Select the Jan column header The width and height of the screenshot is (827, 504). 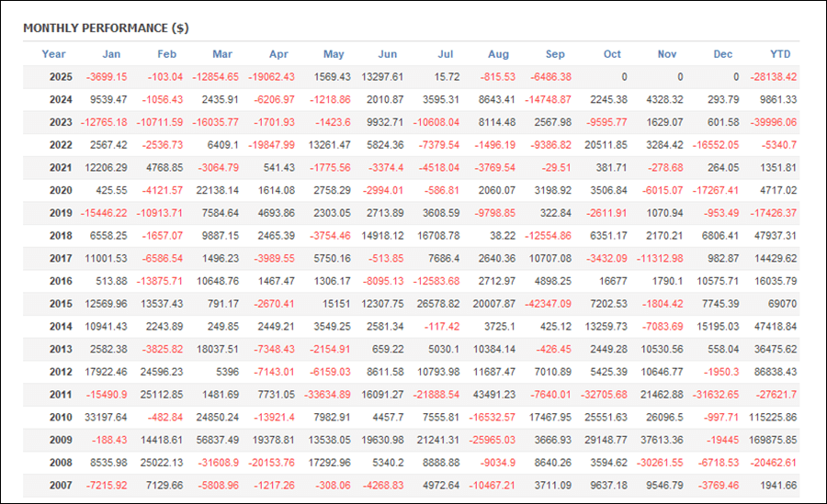click(111, 54)
